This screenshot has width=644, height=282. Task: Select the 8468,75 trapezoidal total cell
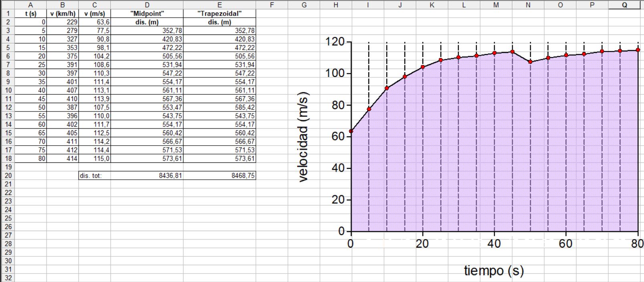click(219, 175)
